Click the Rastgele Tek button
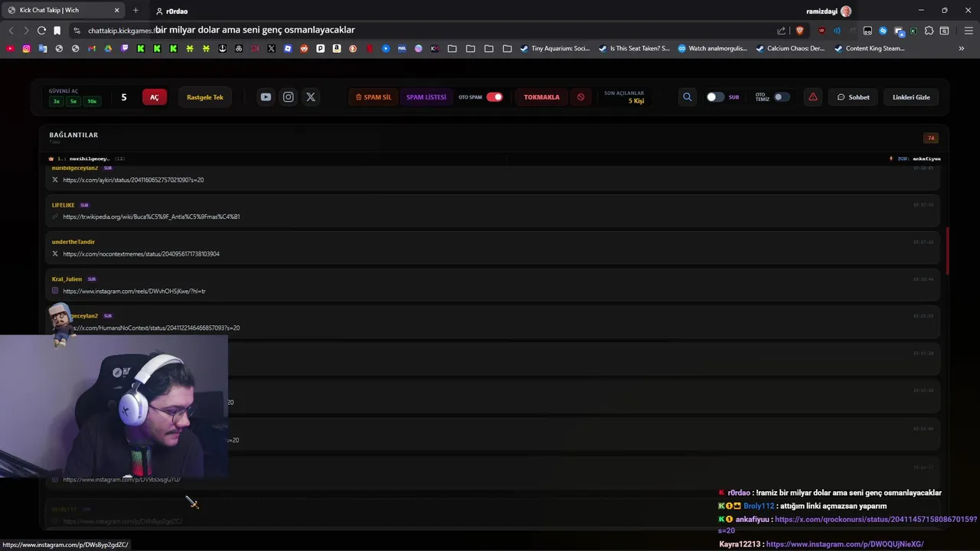Viewport: 980px width, 551px height. pyautogui.click(x=204, y=97)
